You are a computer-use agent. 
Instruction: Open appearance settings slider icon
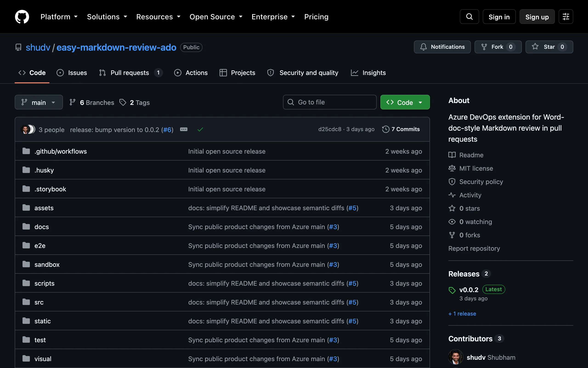pyautogui.click(x=566, y=17)
